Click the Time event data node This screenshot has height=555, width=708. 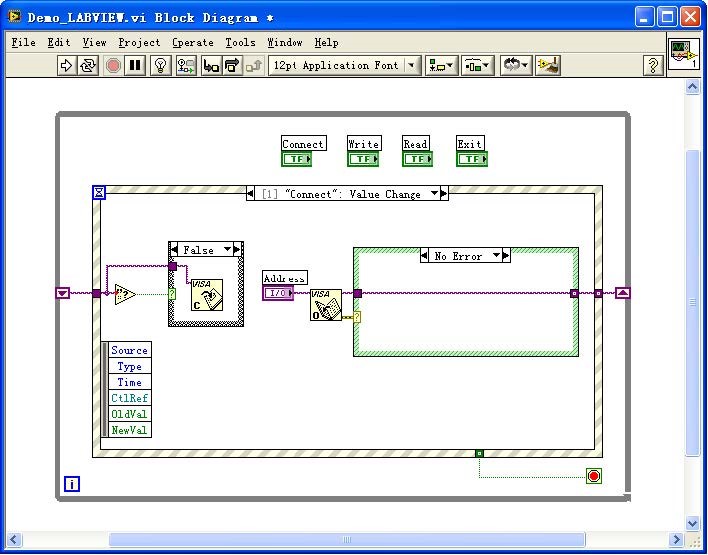pyautogui.click(x=130, y=382)
